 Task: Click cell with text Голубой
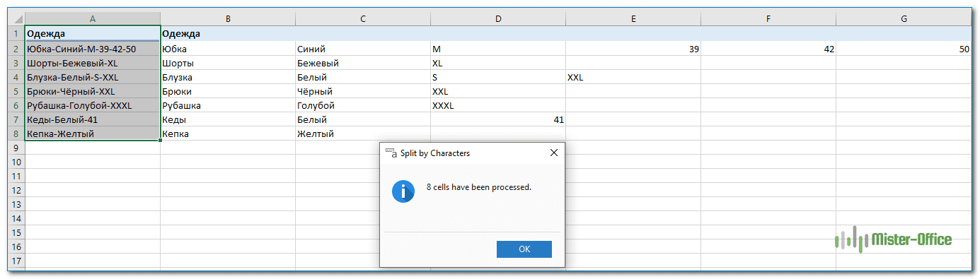(x=363, y=106)
